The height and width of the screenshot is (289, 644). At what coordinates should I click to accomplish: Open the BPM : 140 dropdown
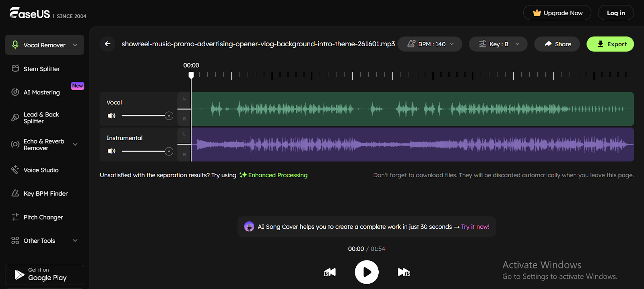click(430, 44)
